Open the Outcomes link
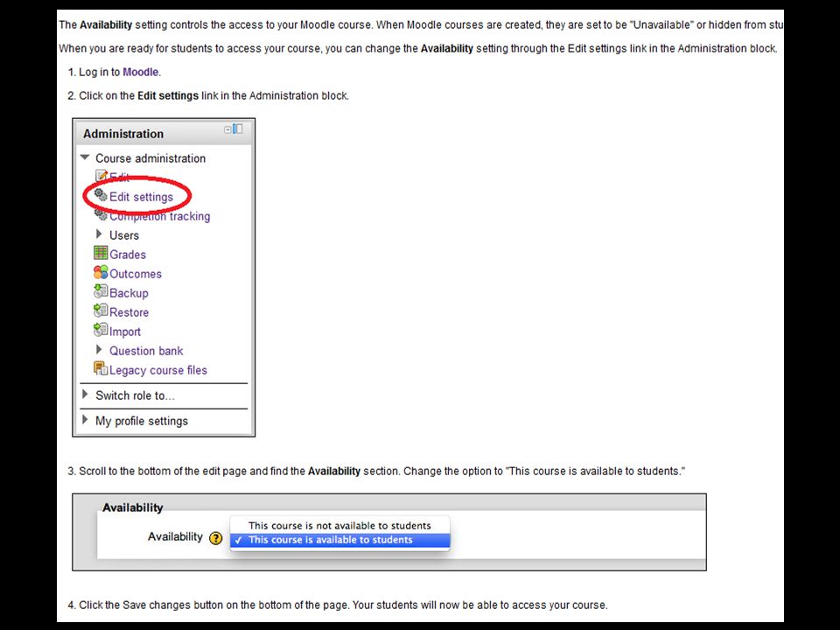This screenshot has width=840, height=630. tap(136, 274)
